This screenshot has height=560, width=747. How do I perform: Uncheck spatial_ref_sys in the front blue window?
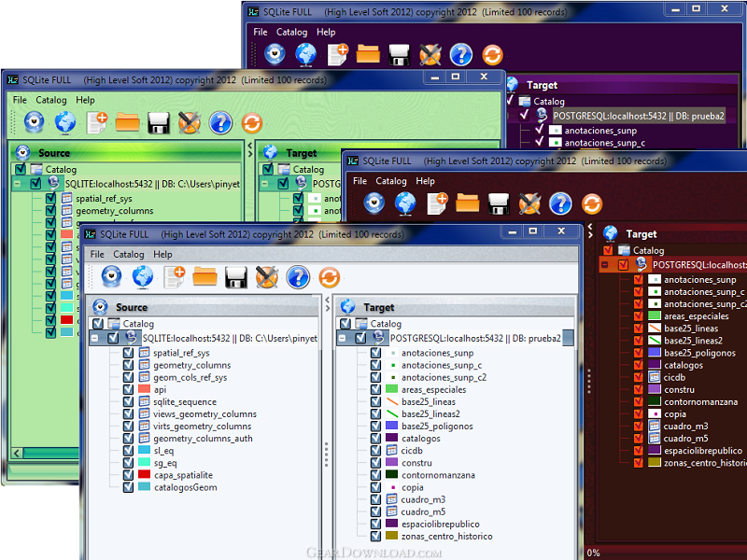[129, 354]
